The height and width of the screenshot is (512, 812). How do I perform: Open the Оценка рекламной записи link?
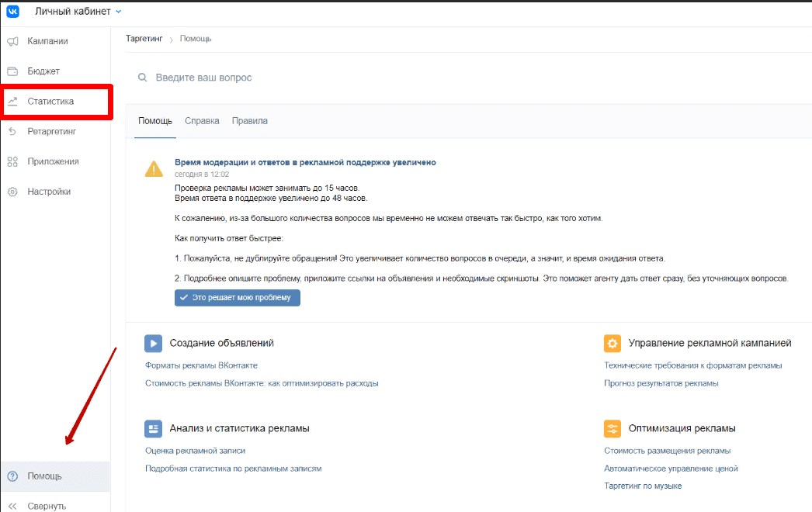195,451
